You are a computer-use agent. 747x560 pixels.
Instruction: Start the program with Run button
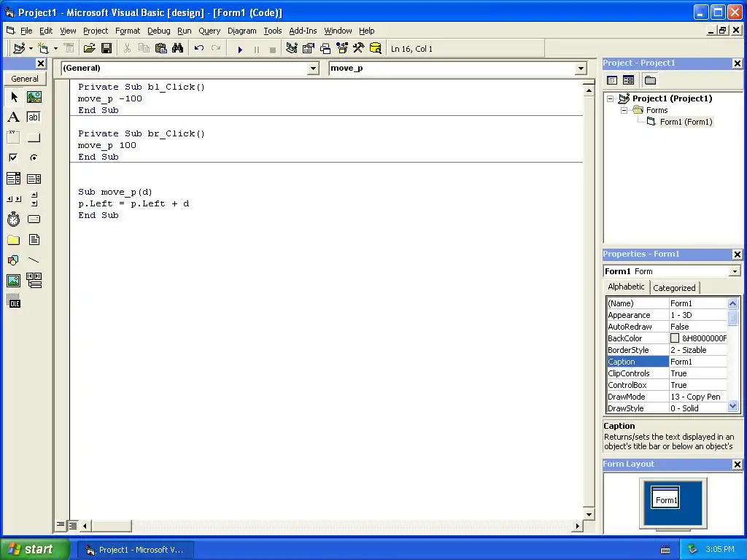[240, 49]
